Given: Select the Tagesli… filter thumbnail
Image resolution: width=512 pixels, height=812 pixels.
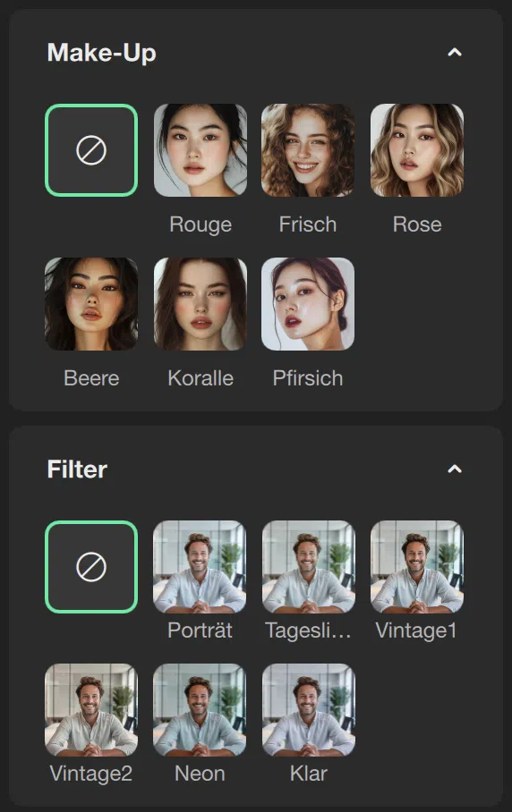Looking at the screenshot, I should click(x=308, y=567).
